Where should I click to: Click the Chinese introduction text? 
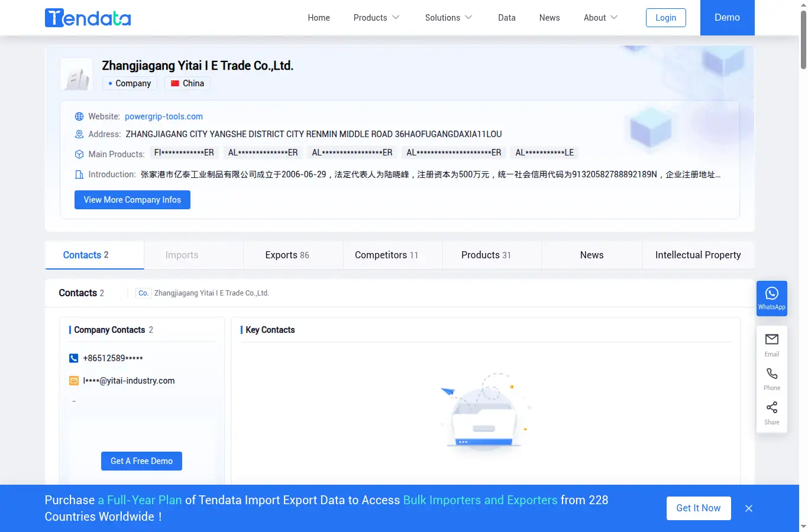pos(431,174)
